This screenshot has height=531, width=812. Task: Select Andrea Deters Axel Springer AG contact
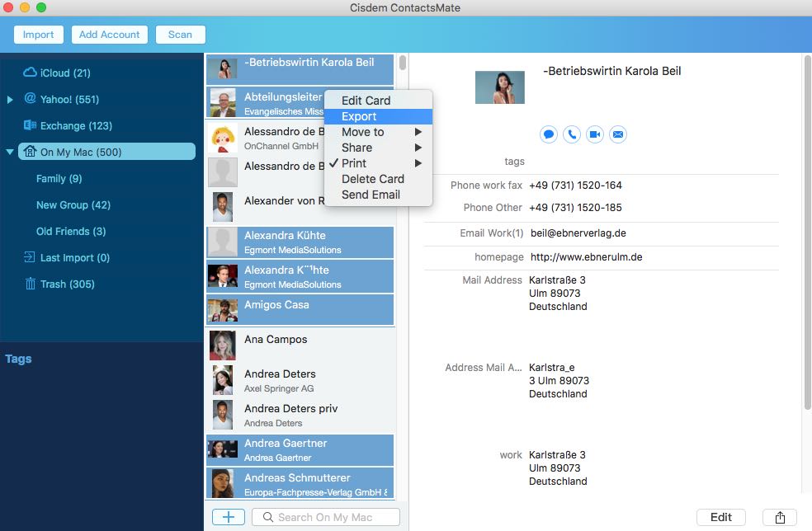tap(300, 380)
